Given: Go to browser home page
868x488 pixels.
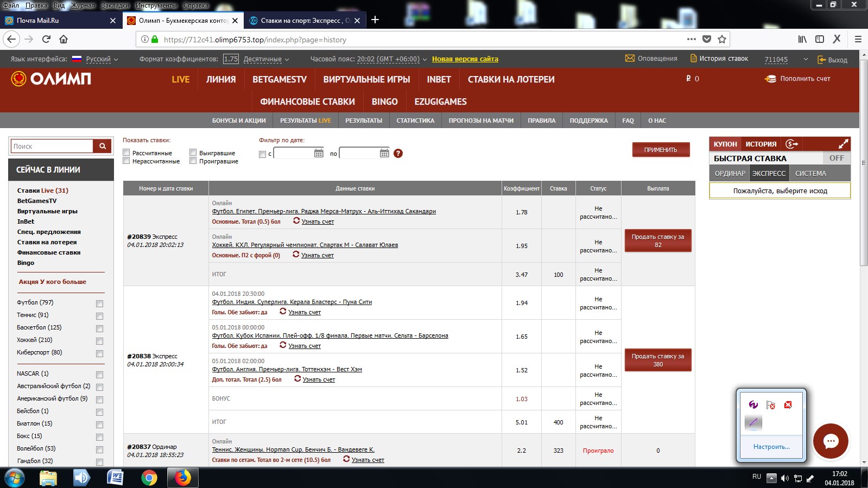Looking at the screenshot, I should tap(64, 39).
